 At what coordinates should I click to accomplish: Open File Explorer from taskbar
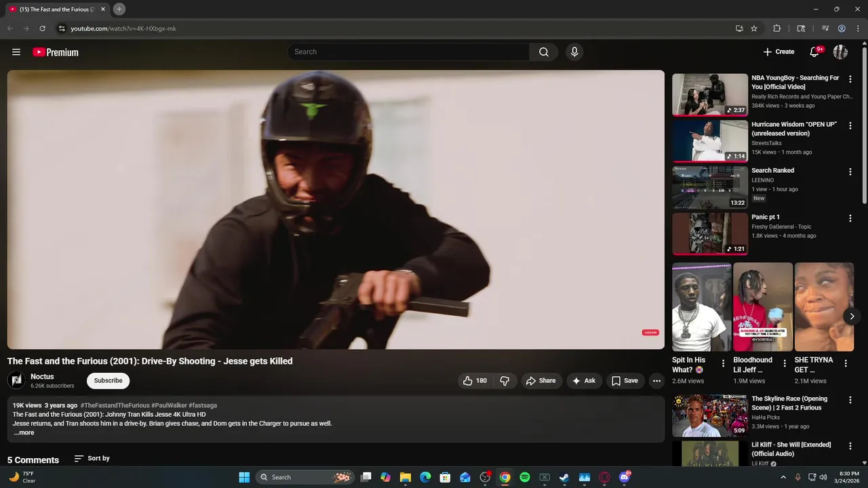click(x=406, y=477)
